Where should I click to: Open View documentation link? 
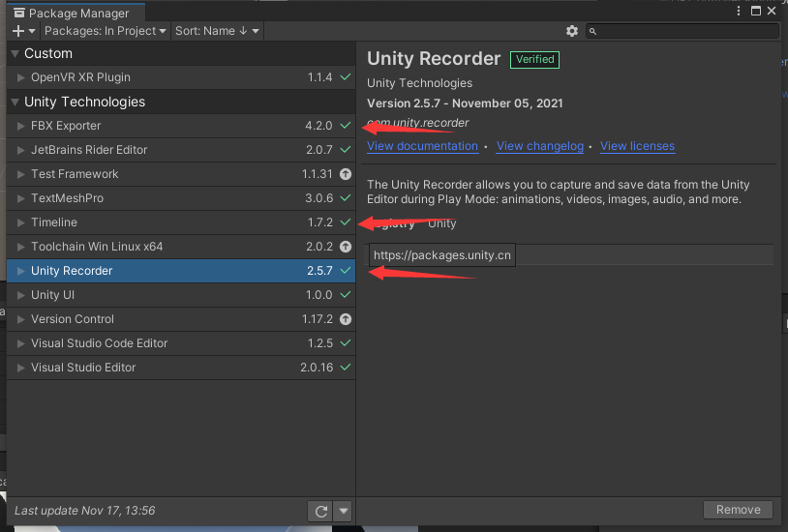(423, 146)
